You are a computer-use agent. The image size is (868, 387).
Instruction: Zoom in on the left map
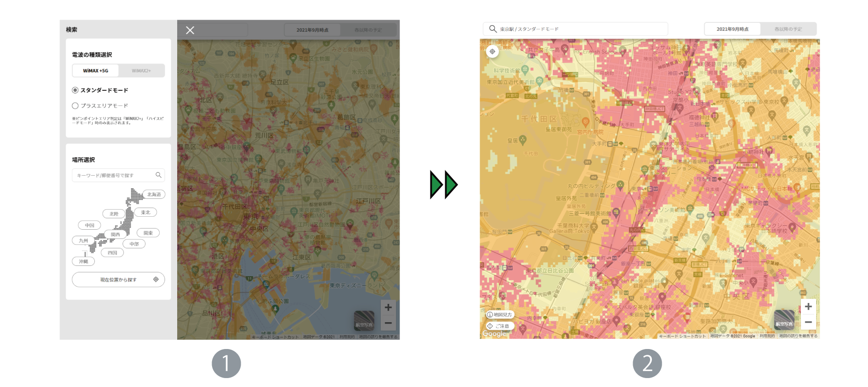pos(388,307)
